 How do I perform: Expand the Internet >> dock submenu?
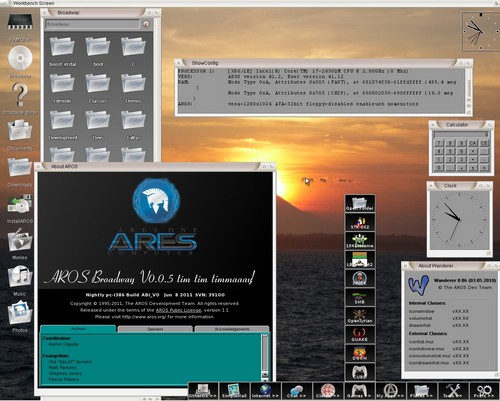point(266,391)
